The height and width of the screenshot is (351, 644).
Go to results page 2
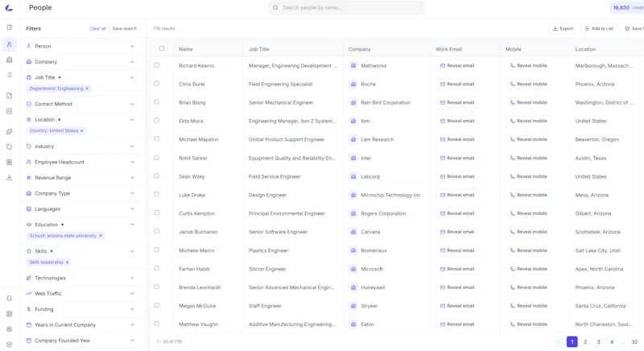(x=585, y=342)
